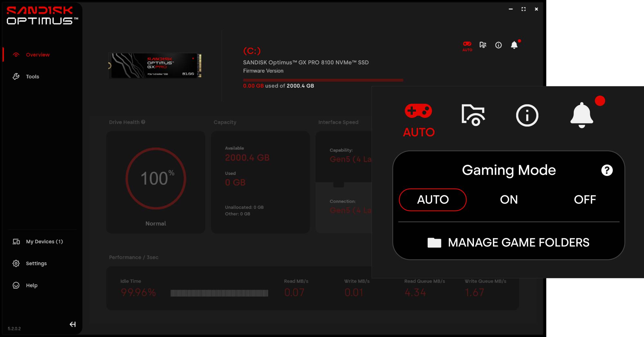Click the enlarged notification bell in callout
644x337 pixels.
pyautogui.click(x=582, y=115)
